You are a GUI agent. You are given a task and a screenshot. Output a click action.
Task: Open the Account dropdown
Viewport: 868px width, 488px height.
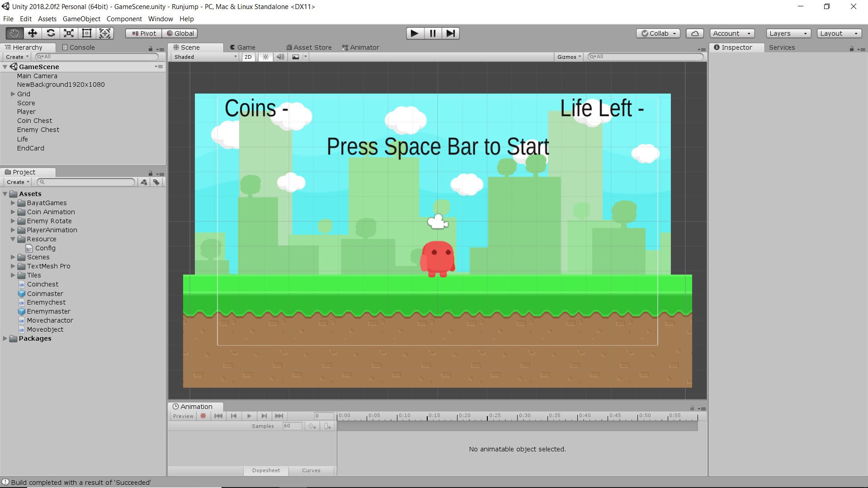[x=732, y=33]
